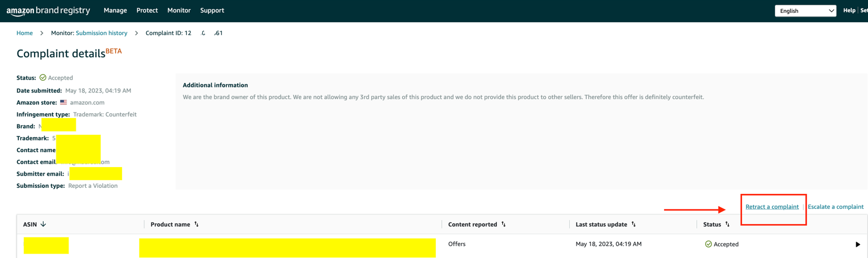Click sort icon beside Product name
Image resolution: width=868 pixels, height=258 pixels.
[x=196, y=225]
